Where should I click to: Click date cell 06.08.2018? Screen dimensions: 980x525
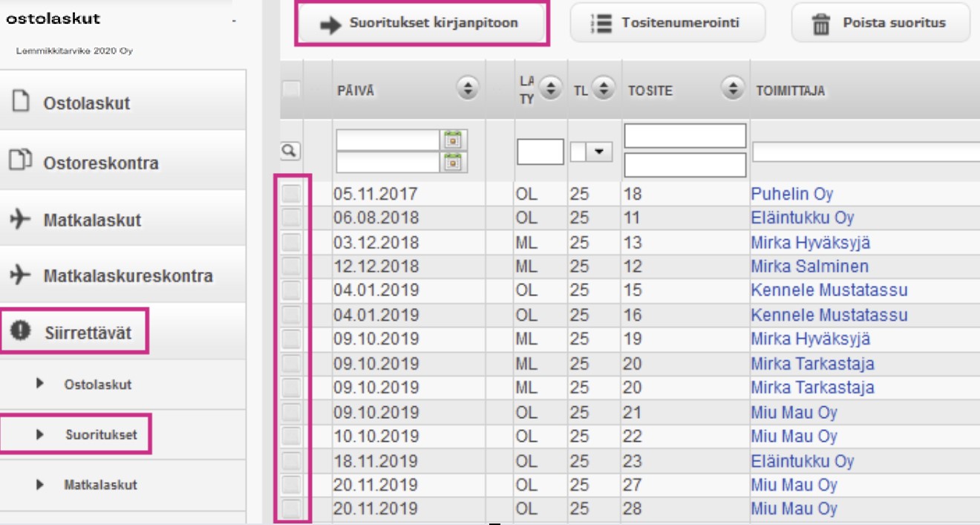[x=376, y=218]
